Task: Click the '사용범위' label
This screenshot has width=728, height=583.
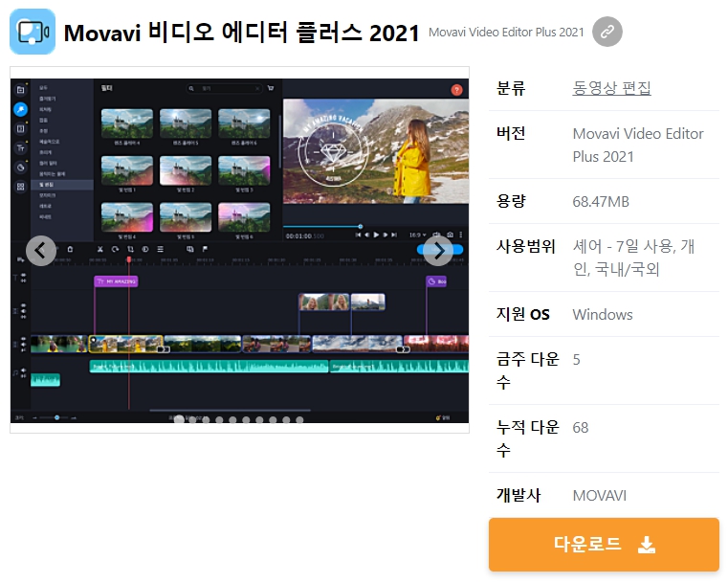Action: coord(525,246)
